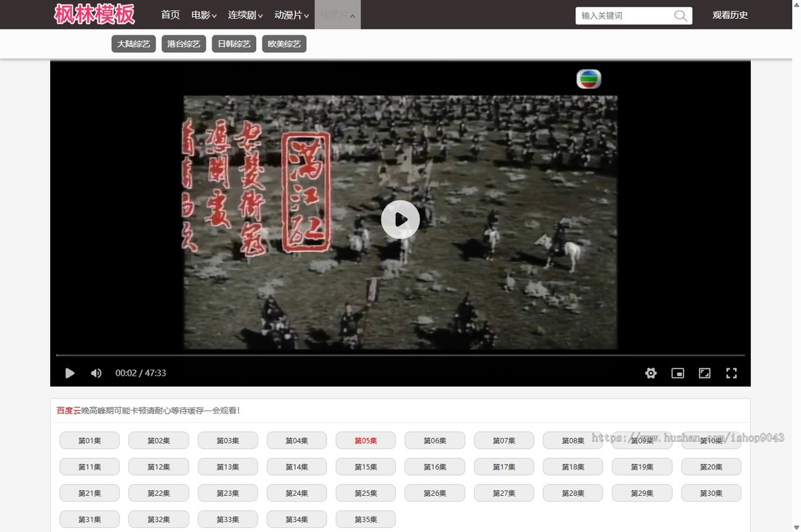801x532 pixels.
Task: Play episode 第20集
Action: (712, 467)
